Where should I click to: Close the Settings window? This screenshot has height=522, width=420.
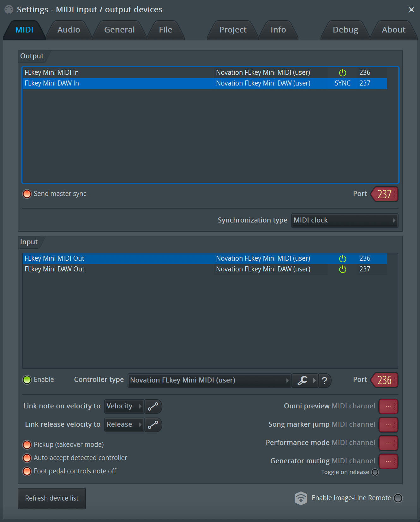point(411,10)
